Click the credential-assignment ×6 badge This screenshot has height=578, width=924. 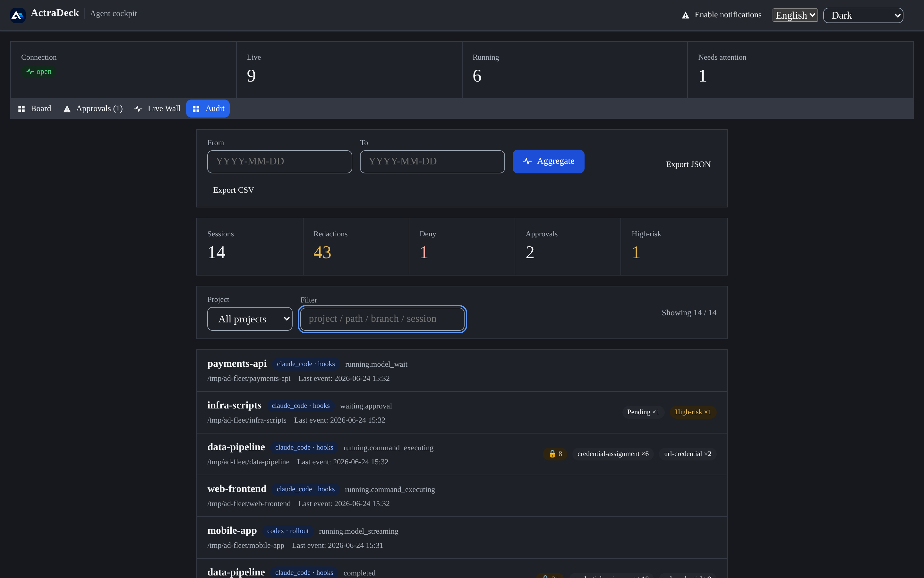[x=613, y=454]
